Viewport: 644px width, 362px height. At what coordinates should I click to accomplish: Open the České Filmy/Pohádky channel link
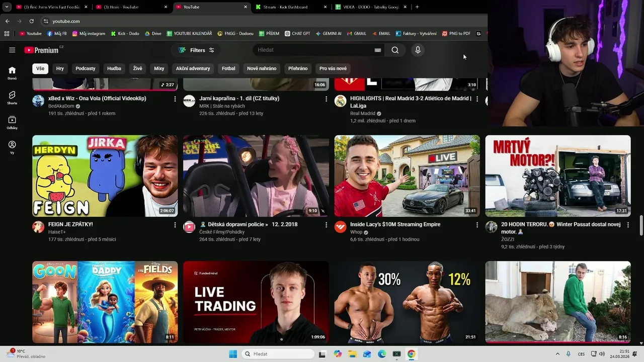pyautogui.click(x=222, y=232)
